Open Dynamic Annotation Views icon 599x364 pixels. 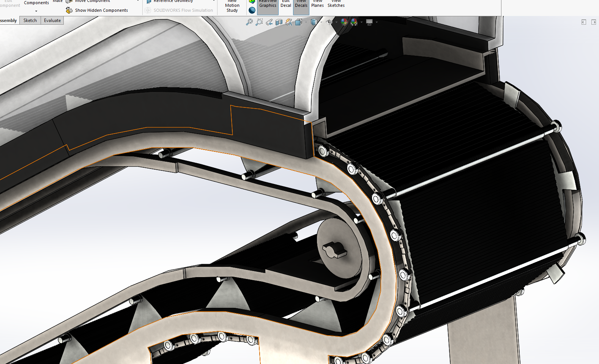[x=289, y=22]
